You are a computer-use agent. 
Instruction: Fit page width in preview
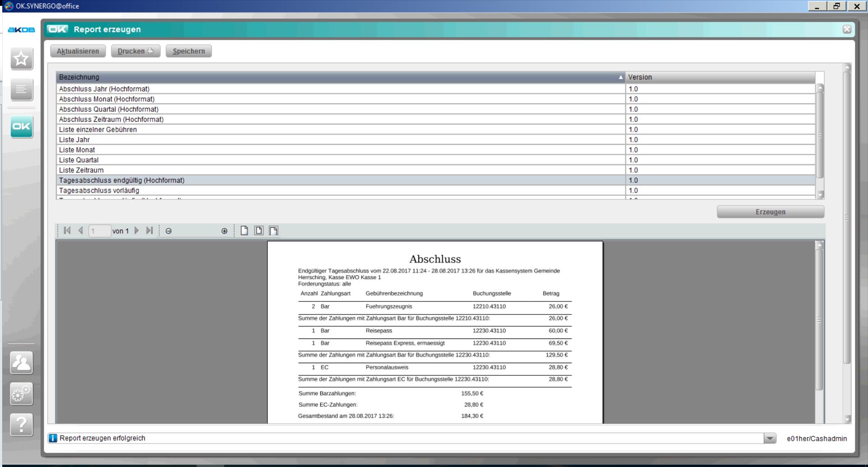click(273, 231)
